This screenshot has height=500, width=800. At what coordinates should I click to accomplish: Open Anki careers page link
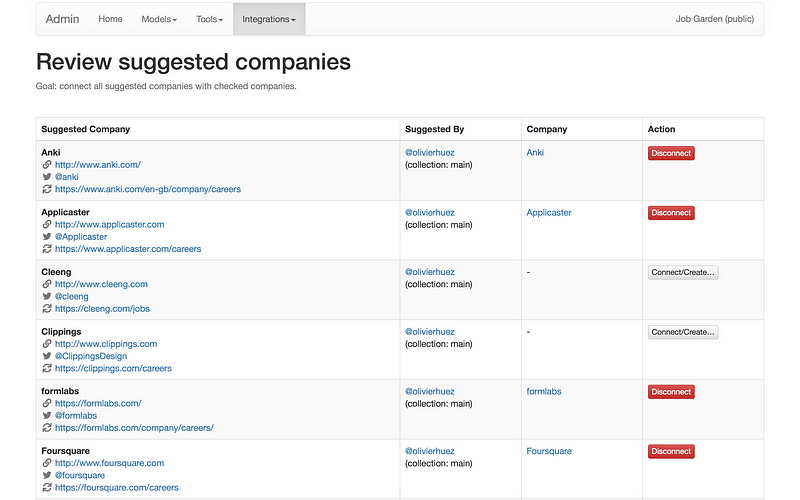pyautogui.click(x=148, y=189)
